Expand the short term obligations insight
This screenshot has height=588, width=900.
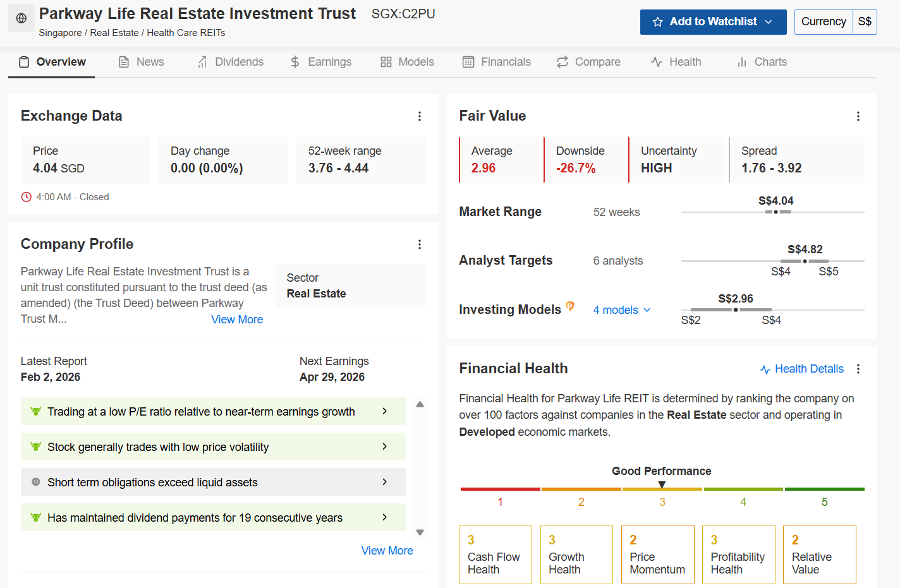[x=384, y=482]
